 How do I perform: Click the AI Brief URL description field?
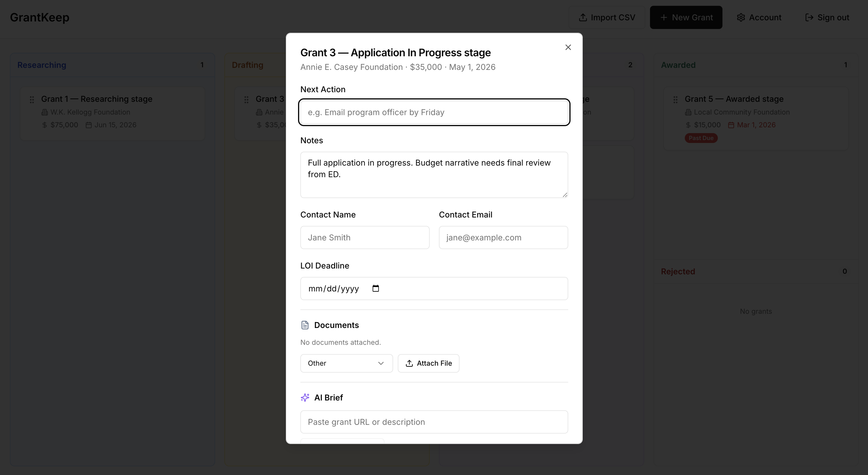click(x=434, y=422)
